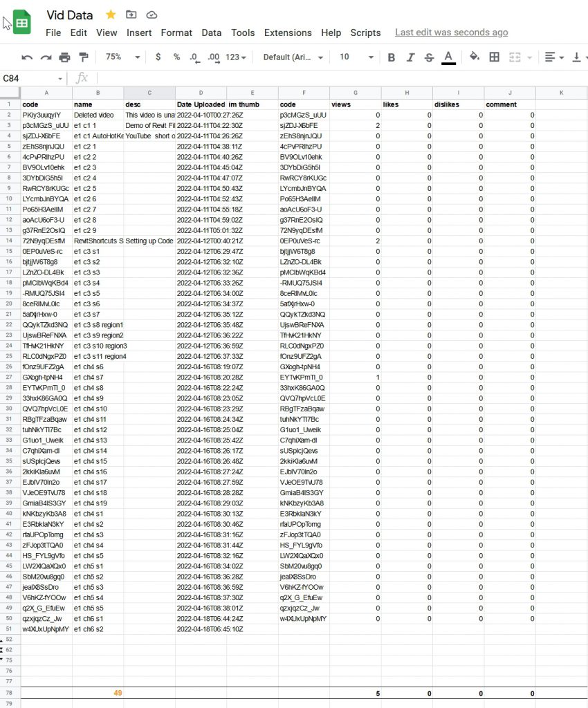
Task: Open the Fill color bucket
Action: [475, 57]
